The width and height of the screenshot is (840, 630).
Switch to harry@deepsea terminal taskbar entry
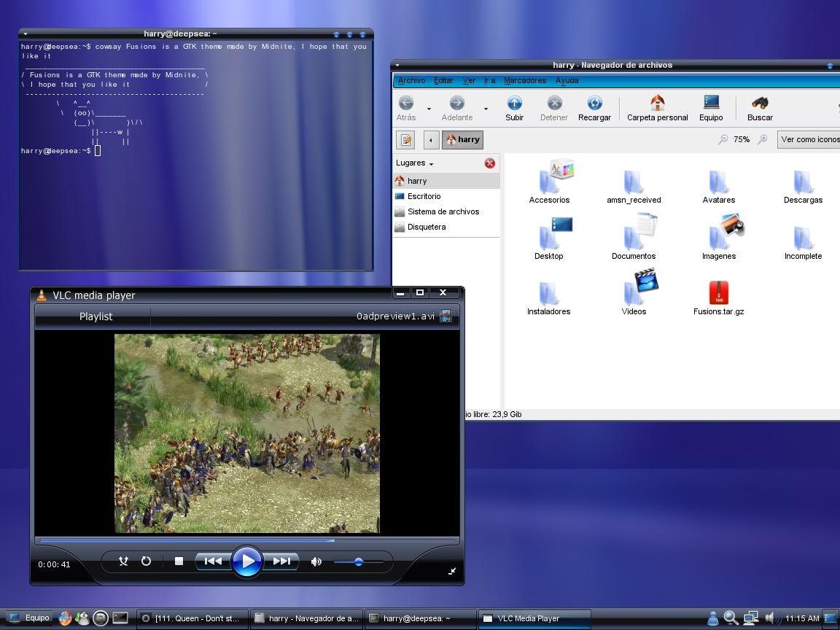click(x=421, y=619)
